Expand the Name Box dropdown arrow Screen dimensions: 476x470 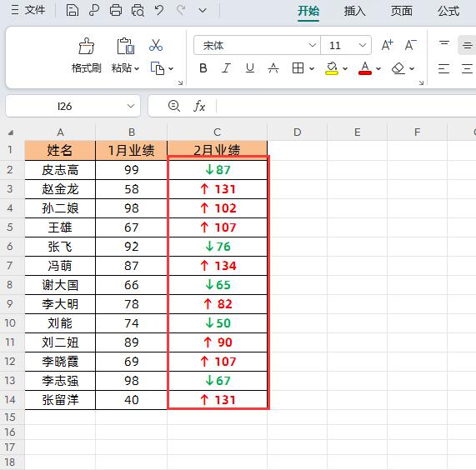pos(131,106)
